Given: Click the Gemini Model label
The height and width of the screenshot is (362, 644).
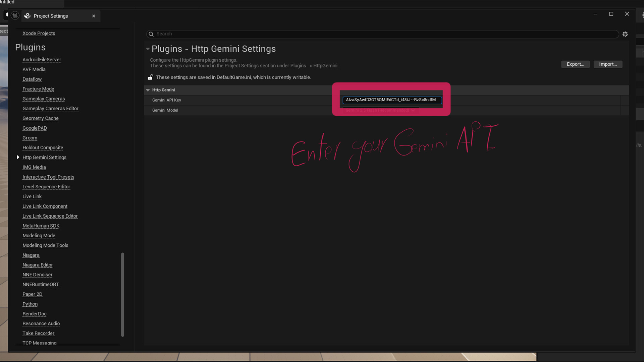Looking at the screenshot, I should tap(165, 110).
